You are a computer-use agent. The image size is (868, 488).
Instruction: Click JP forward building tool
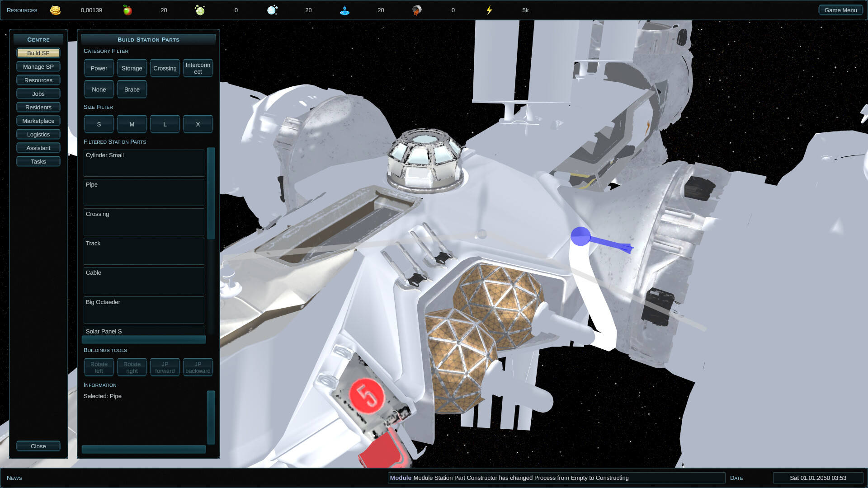point(165,367)
